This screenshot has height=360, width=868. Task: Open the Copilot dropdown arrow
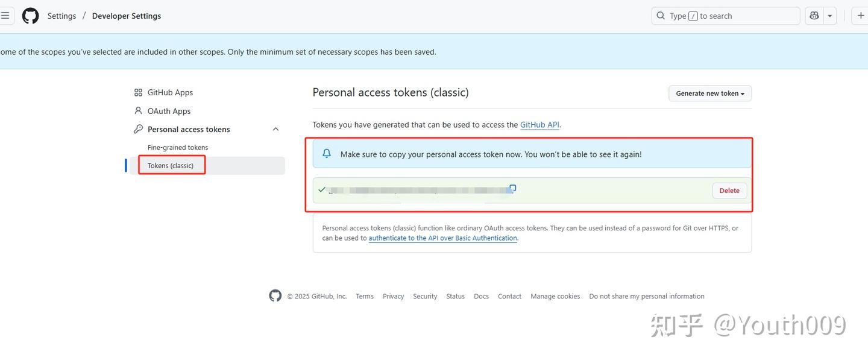(830, 16)
